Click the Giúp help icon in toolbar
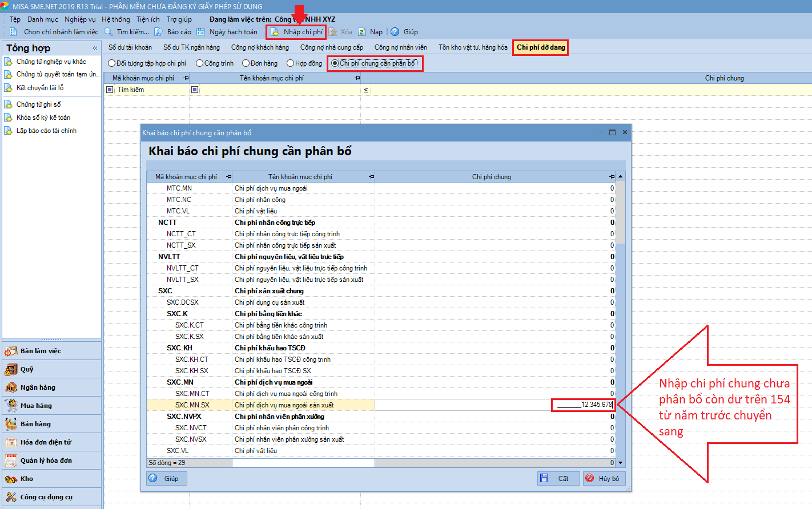Viewport: 812px width, 509px height. [x=395, y=32]
